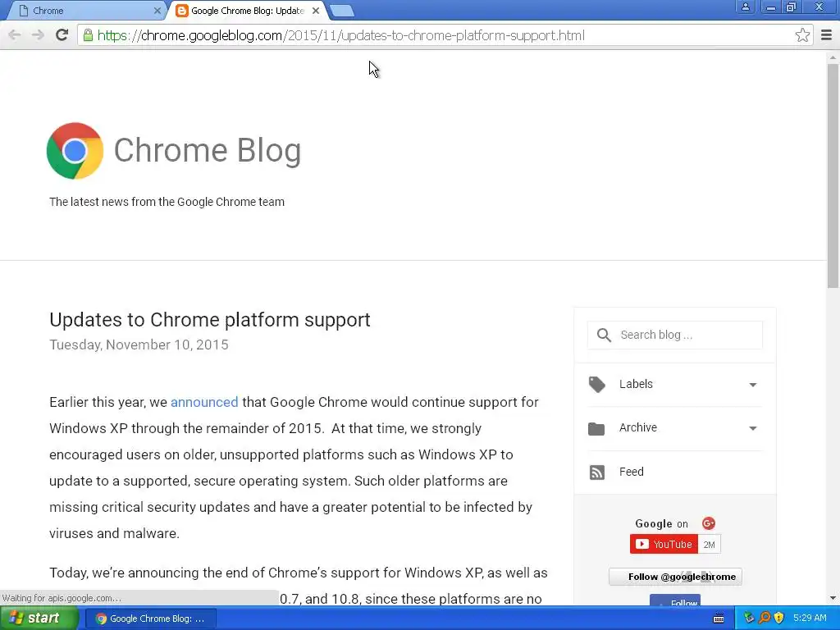
Task: Follow the announced hyperlink in the article
Action: 204,402
